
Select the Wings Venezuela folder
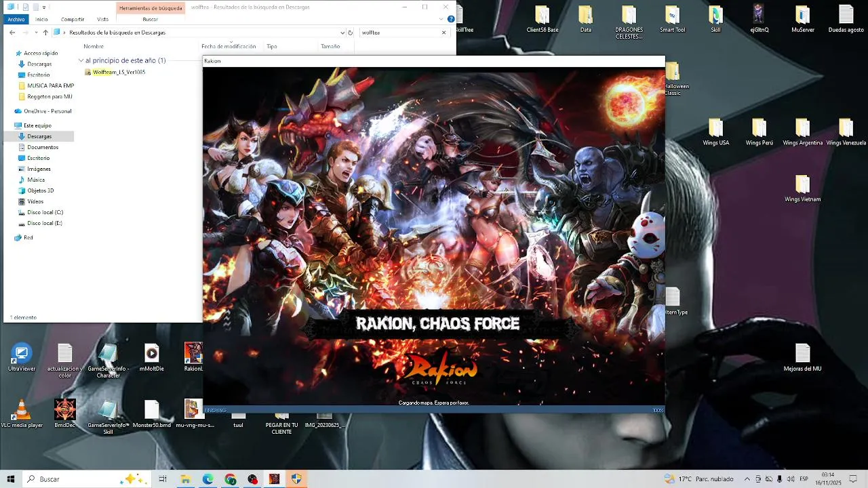(x=846, y=132)
